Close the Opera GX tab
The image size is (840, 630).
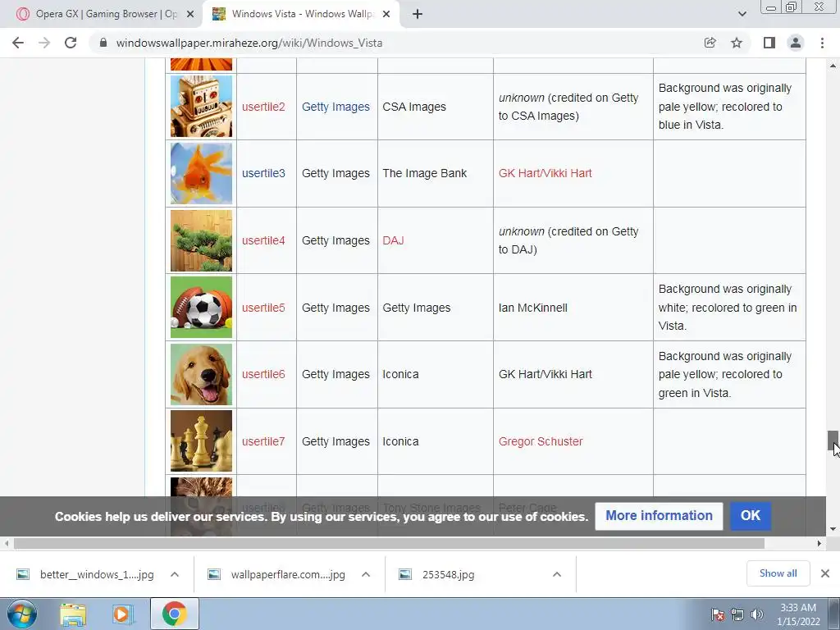click(190, 15)
